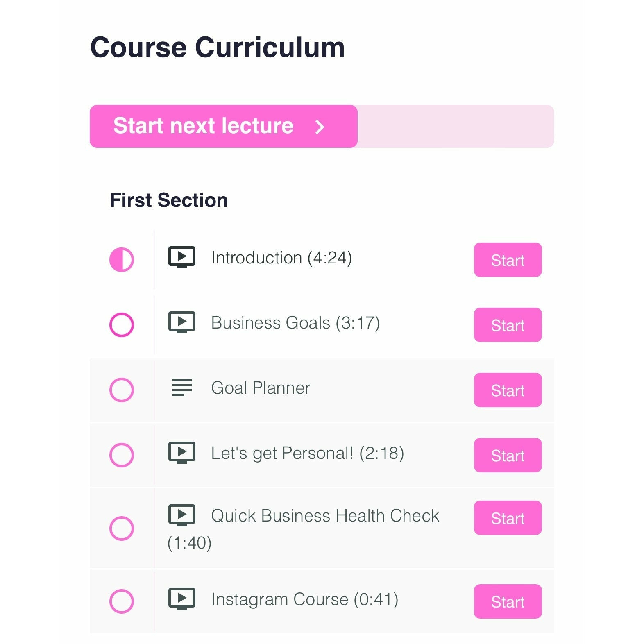The width and height of the screenshot is (644, 644).
Task: Start the Goal Planner lesson
Action: tap(507, 390)
